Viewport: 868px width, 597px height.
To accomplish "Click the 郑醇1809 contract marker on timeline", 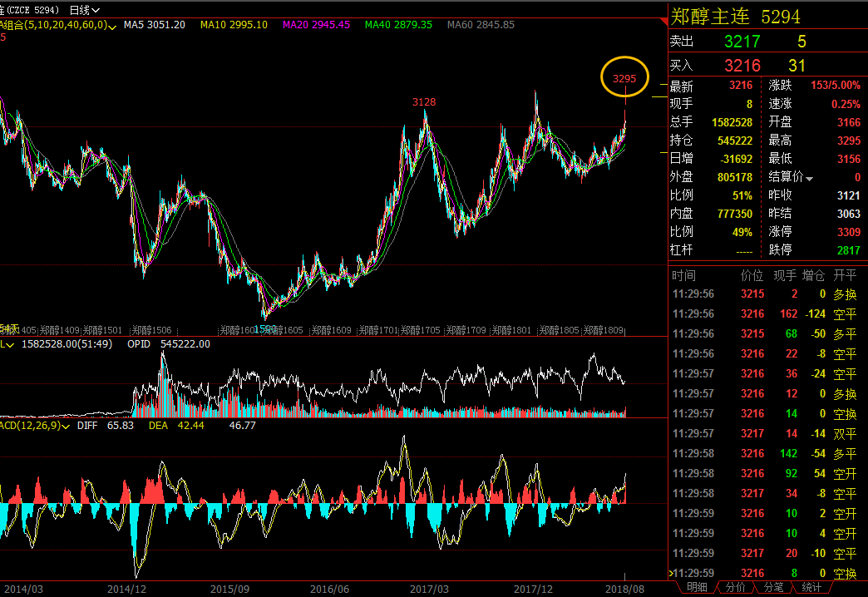I will coord(604,330).
